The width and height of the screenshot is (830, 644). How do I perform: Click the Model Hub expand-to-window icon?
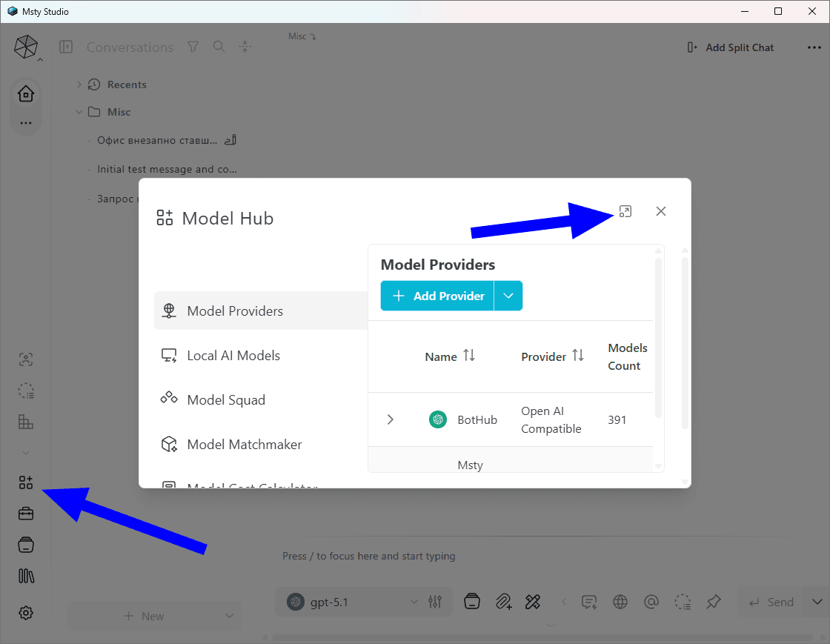coord(625,212)
